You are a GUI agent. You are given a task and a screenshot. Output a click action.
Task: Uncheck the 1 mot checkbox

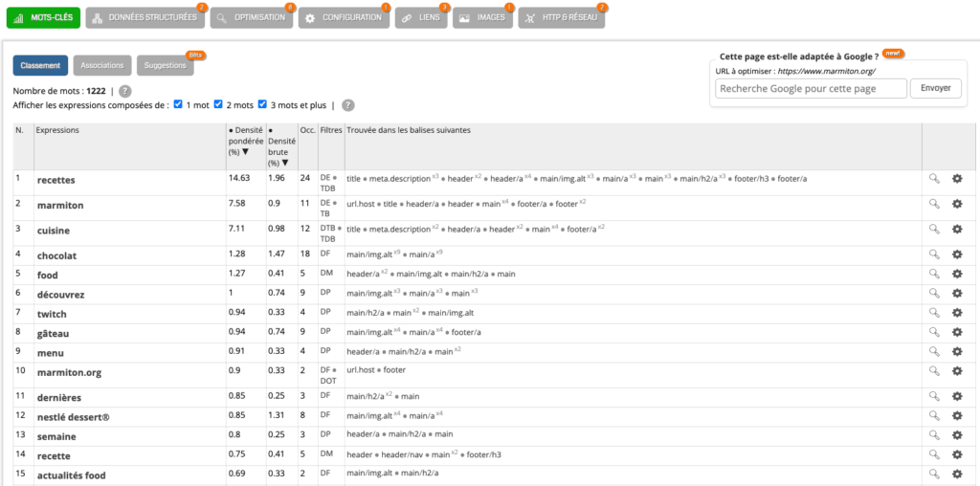179,104
